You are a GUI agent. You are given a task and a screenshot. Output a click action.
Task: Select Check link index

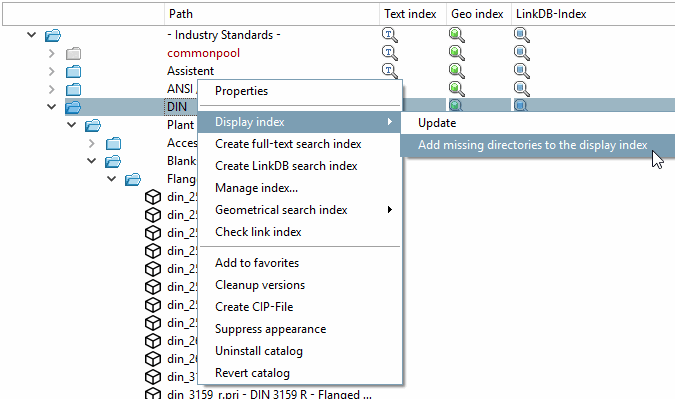tap(300, 232)
